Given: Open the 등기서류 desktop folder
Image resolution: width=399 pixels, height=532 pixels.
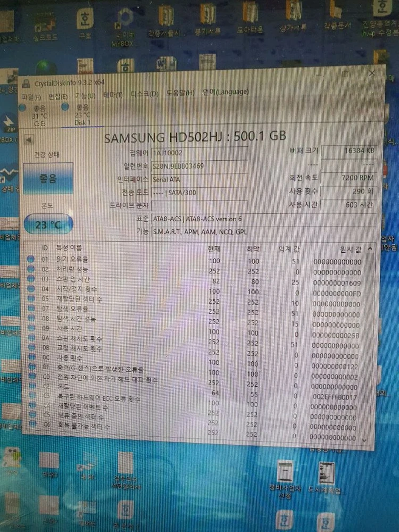Looking at the screenshot, I should point(207,19).
